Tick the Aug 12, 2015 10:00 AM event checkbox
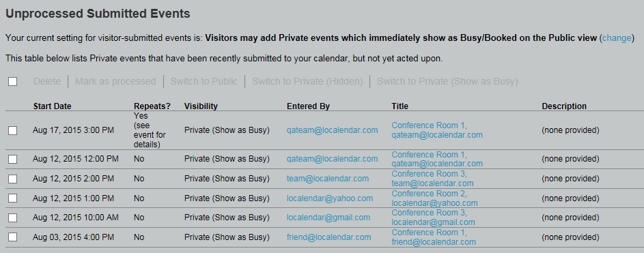 [x=13, y=218]
